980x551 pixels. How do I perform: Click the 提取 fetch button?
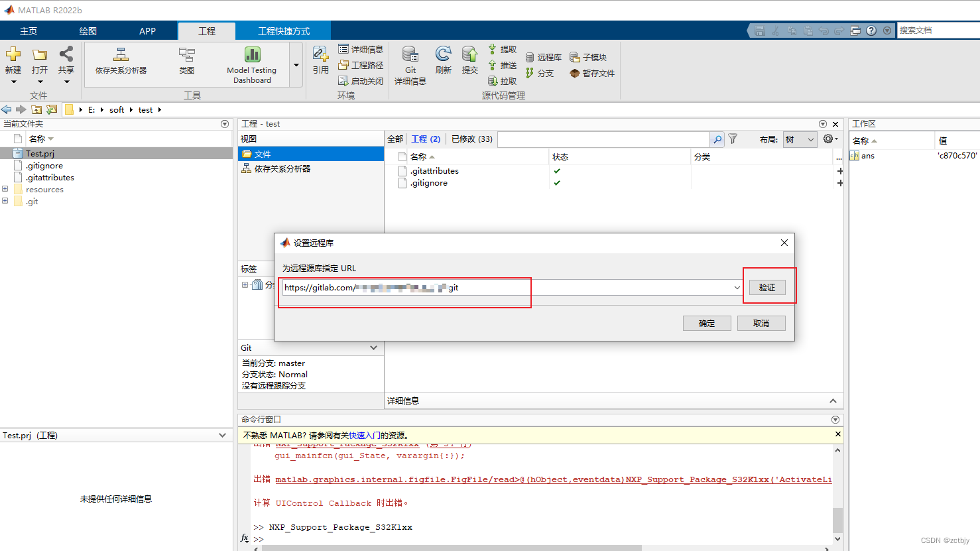pyautogui.click(x=503, y=49)
